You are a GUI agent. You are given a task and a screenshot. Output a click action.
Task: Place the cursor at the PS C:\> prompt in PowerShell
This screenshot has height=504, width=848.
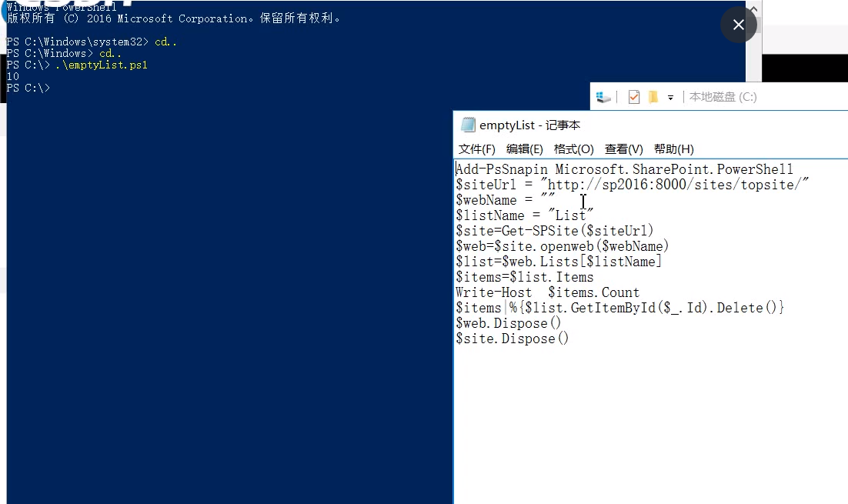click(28, 88)
